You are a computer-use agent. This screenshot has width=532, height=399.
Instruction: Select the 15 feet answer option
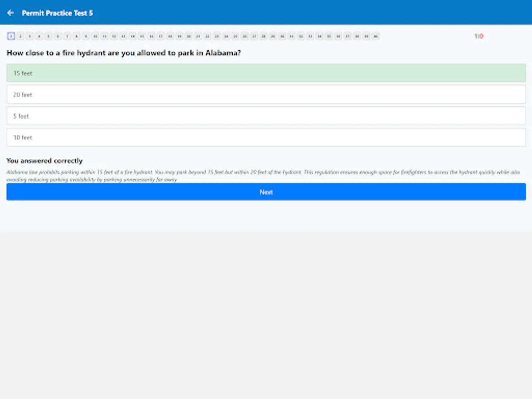(x=266, y=73)
